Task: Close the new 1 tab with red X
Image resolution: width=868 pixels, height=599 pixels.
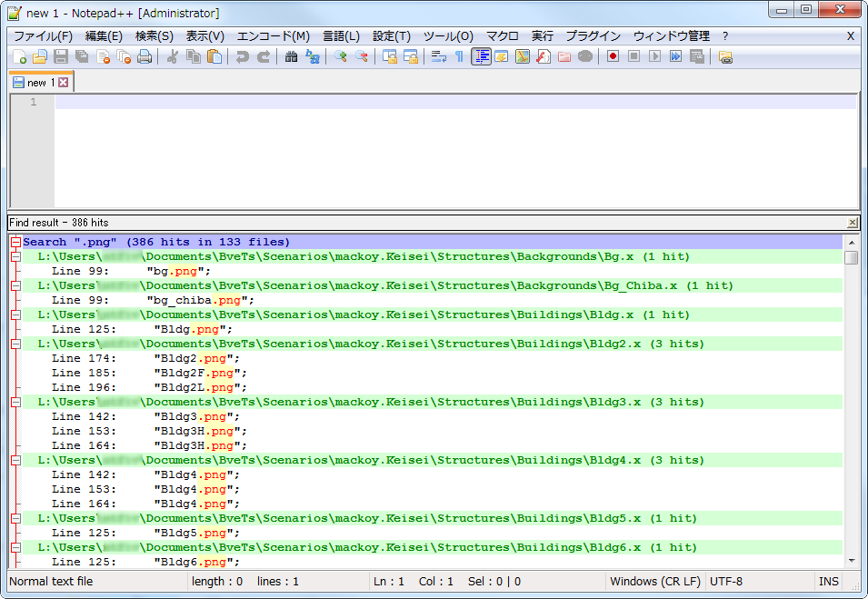Action: tap(64, 83)
